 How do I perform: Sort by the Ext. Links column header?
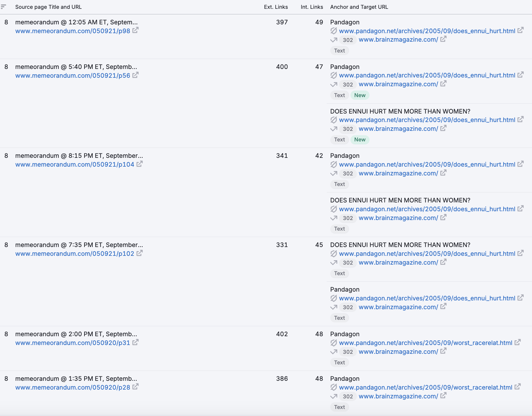(276, 7)
